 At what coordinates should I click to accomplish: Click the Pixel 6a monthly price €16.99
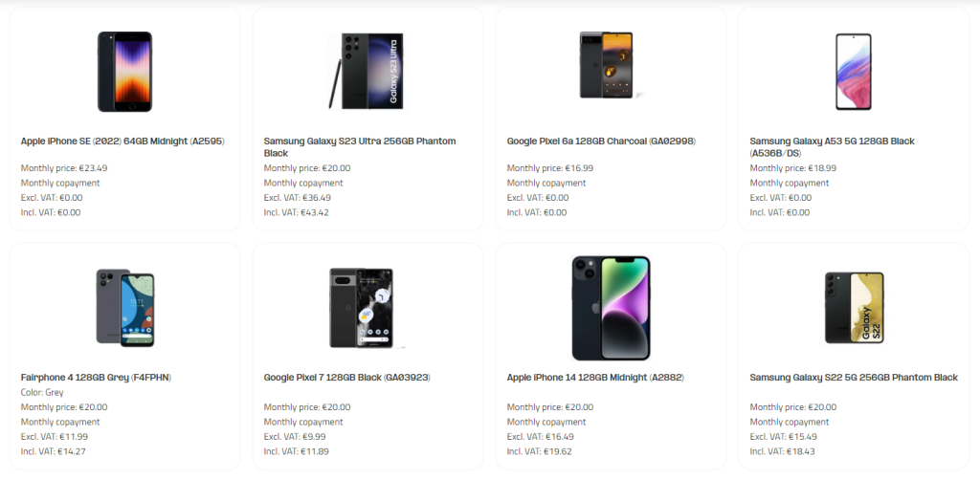550,168
